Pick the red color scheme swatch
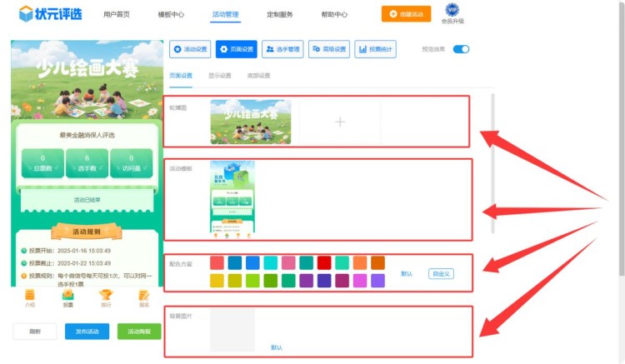The image size is (625, 364). pos(323,263)
